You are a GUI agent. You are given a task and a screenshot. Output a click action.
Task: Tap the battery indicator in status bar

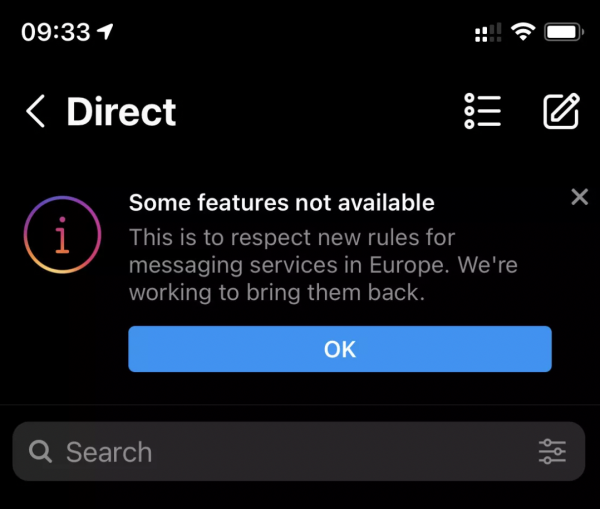coord(564,32)
